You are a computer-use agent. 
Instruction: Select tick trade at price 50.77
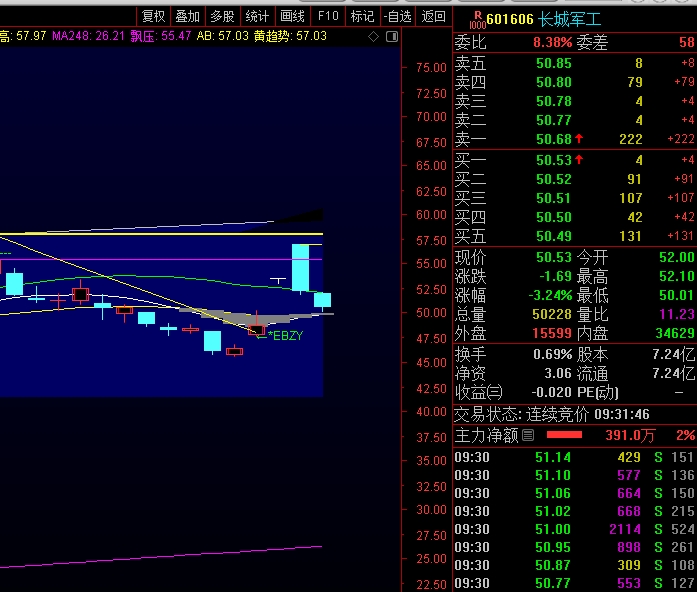coord(553,583)
